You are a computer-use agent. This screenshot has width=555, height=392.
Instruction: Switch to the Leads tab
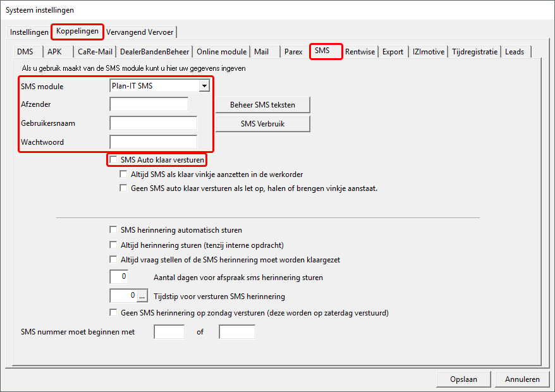coord(515,51)
